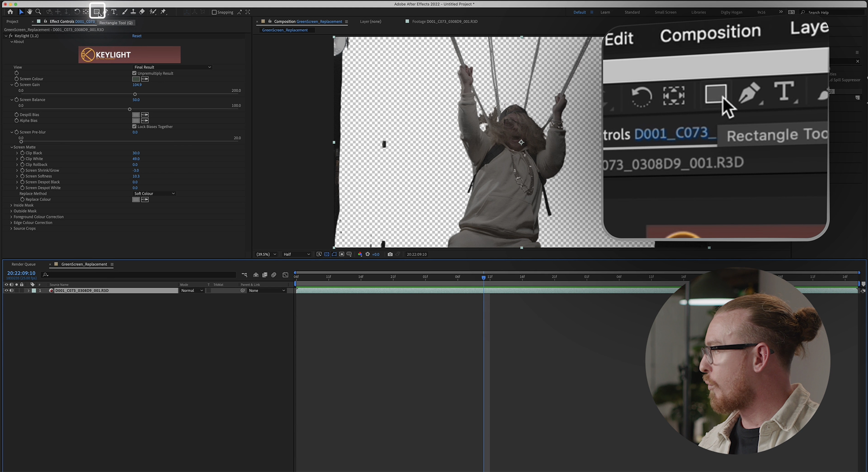The width and height of the screenshot is (868, 472).
Task: Open the Project panel tab
Action: tap(12, 22)
